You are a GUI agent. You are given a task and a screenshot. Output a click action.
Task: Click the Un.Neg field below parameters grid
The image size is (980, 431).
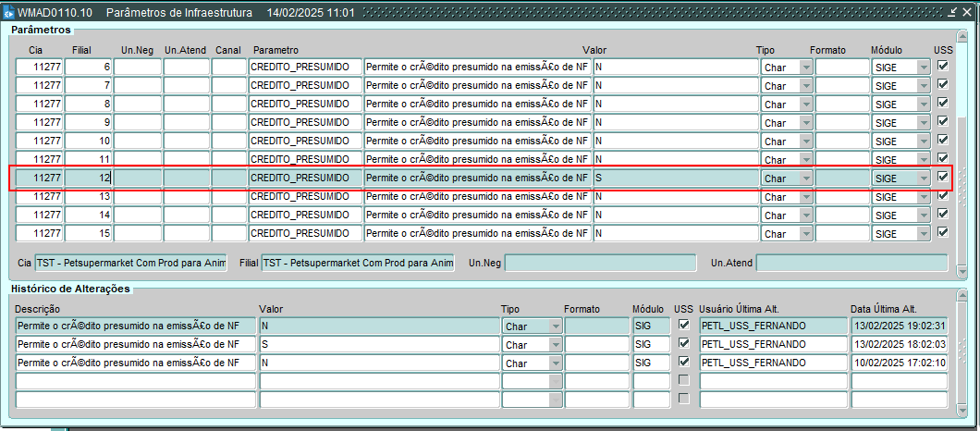pyautogui.click(x=600, y=264)
